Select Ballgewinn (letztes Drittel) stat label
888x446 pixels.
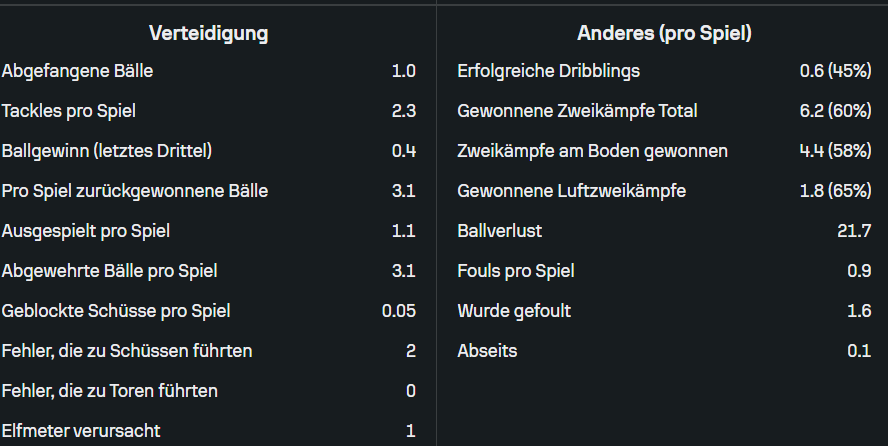(x=107, y=151)
